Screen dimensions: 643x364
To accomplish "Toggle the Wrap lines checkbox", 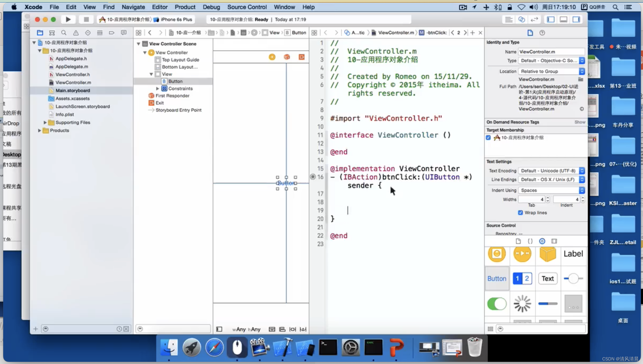I will tap(520, 213).
